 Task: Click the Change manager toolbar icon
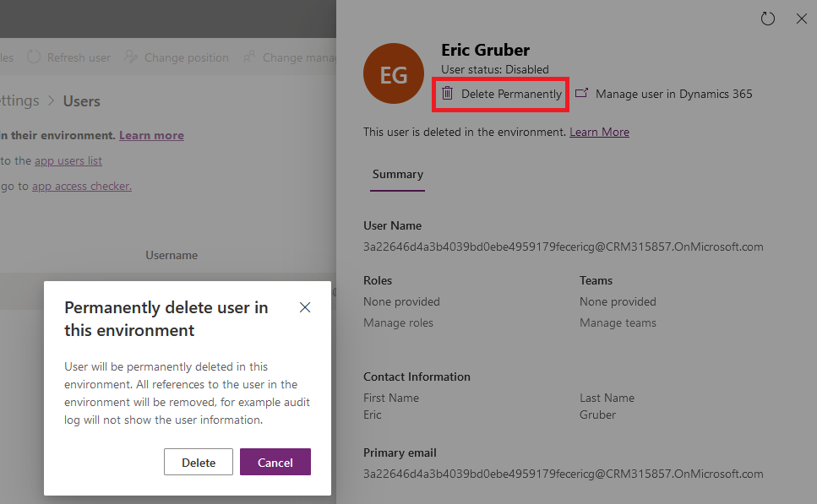(250, 57)
